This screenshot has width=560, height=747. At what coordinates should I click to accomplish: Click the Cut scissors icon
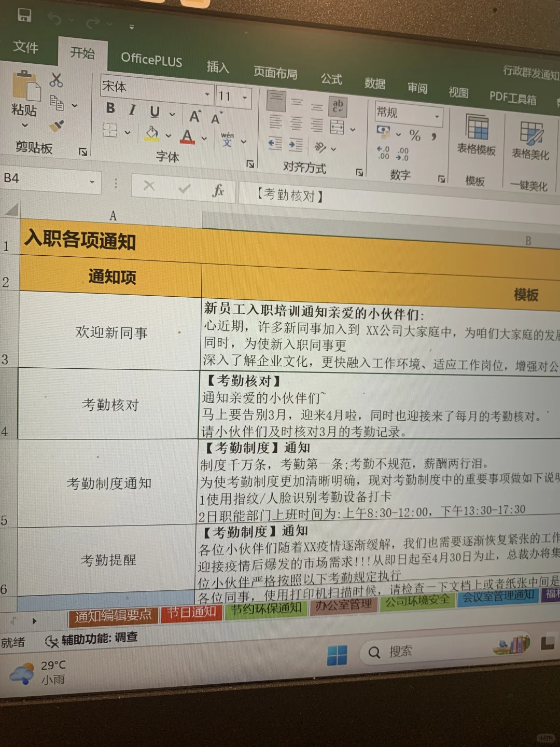(x=56, y=79)
